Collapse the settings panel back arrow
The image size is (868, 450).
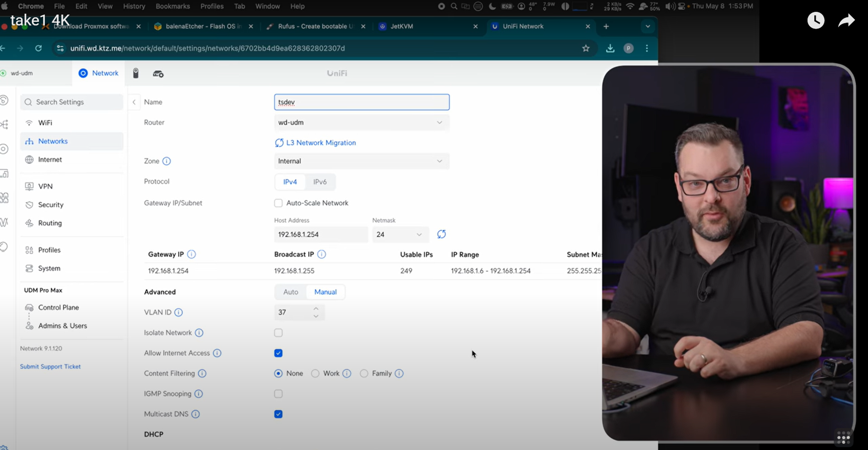point(134,102)
